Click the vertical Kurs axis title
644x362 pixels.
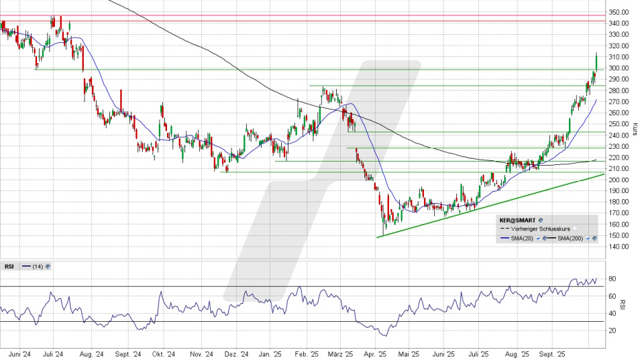(x=635, y=127)
